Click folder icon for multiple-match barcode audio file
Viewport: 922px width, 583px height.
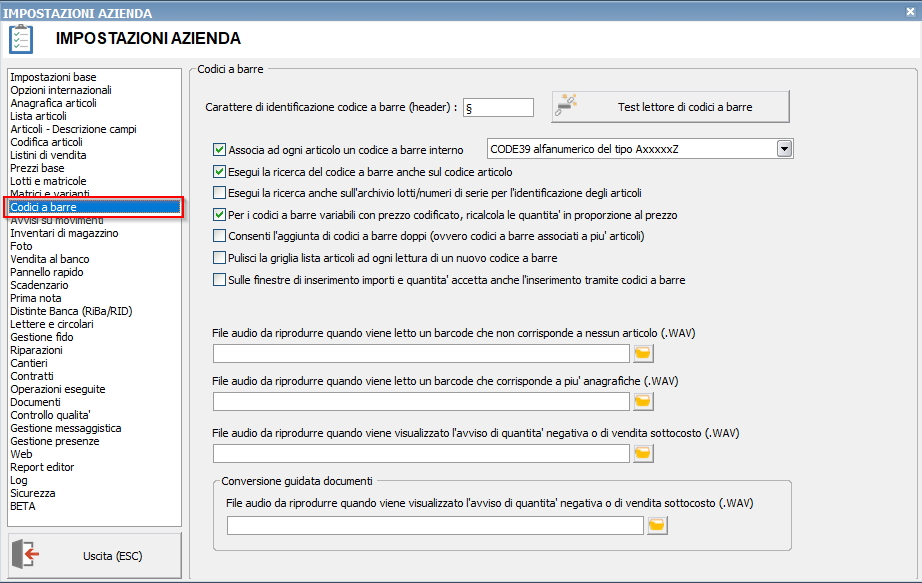pos(643,401)
